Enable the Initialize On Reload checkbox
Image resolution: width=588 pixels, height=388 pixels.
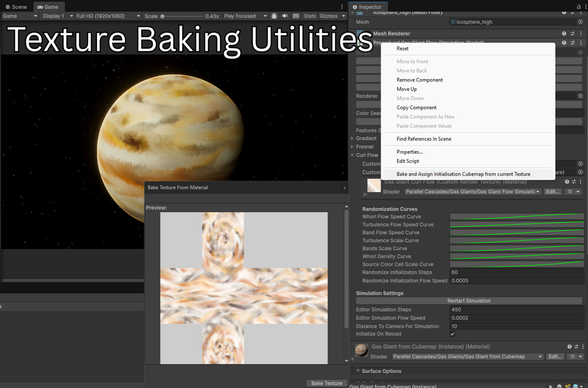click(452, 334)
